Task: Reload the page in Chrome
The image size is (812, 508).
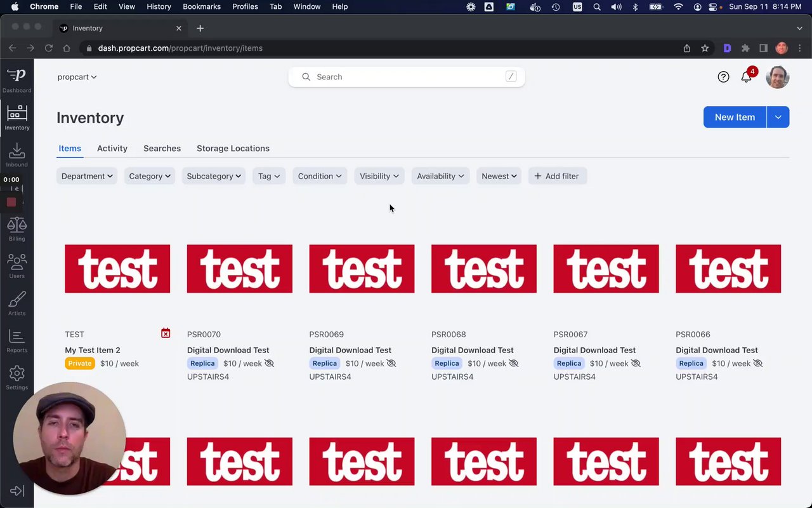Action: [48, 48]
